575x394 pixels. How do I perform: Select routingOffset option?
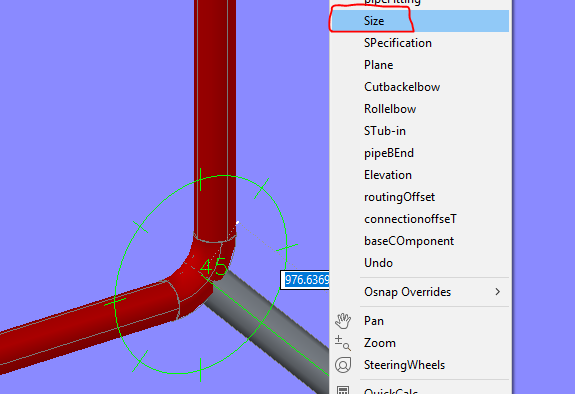pos(419,197)
